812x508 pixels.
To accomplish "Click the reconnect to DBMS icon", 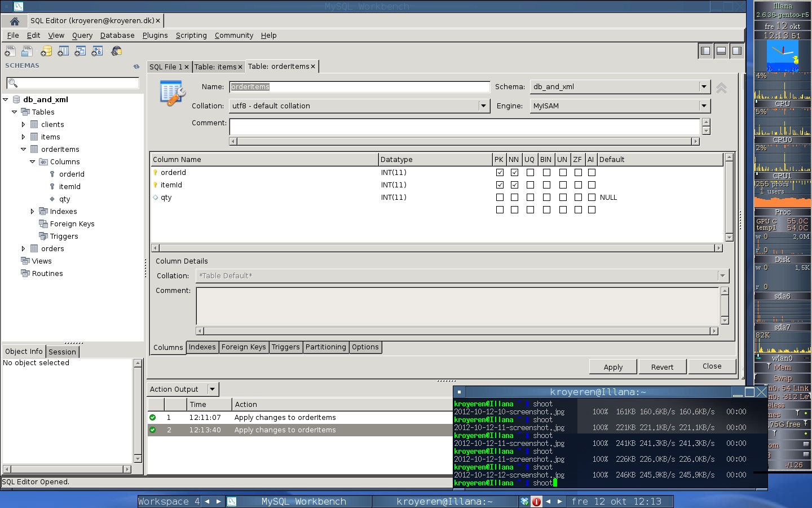I will (x=116, y=51).
